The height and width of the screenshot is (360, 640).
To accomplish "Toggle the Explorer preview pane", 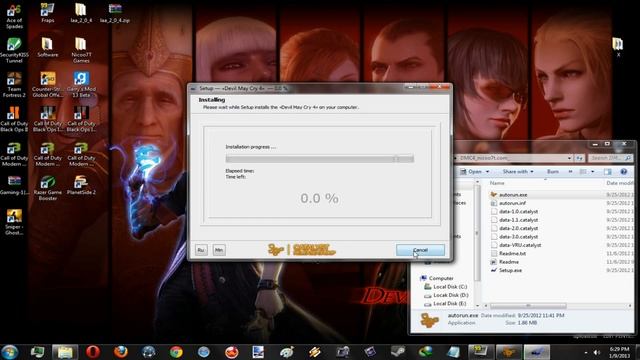I will 608,172.
